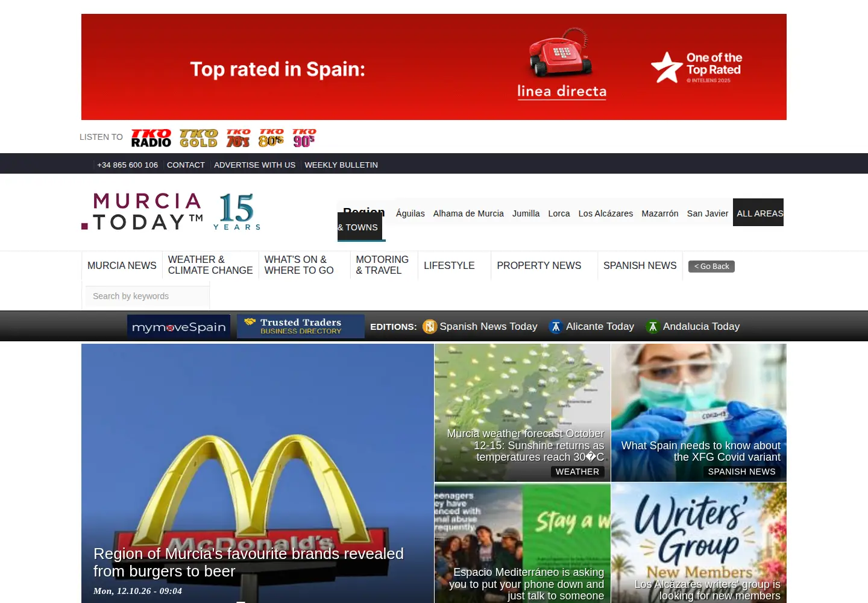
Task: Select the Águilas town link
Action: (410, 213)
